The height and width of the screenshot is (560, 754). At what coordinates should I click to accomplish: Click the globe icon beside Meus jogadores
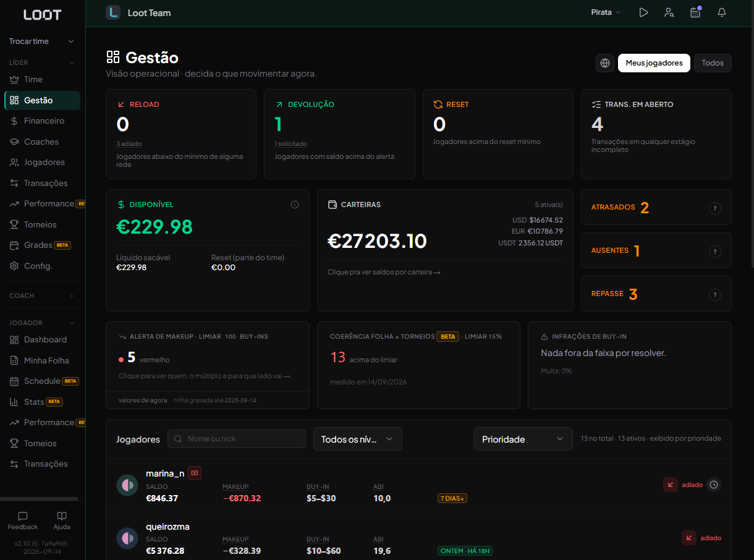[x=605, y=63]
